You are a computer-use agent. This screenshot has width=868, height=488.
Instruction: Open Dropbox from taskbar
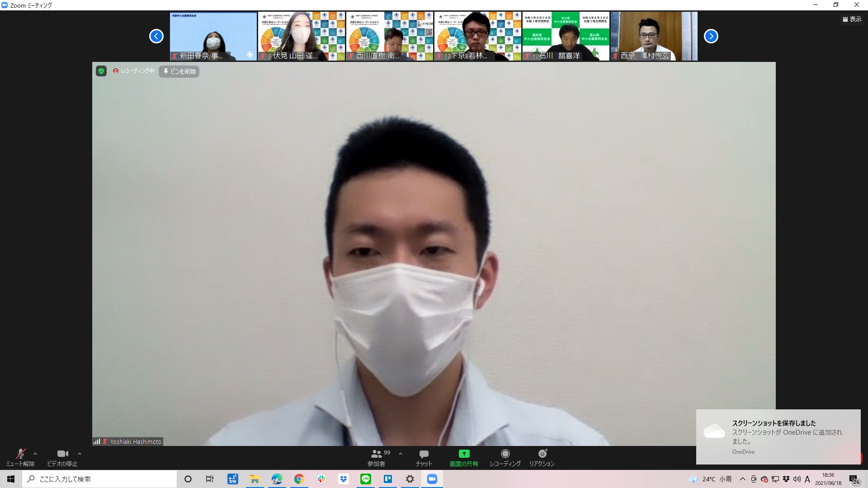click(x=344, y=479)
